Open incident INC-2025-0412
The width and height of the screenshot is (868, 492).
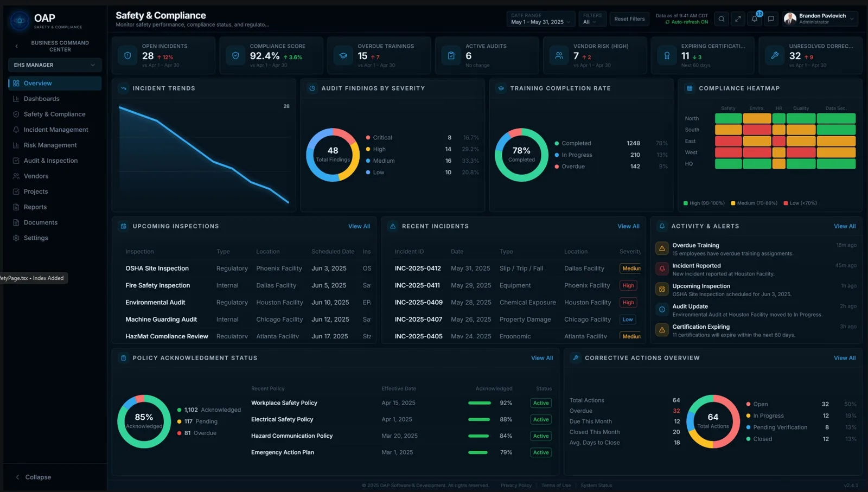(x=418, y=269)
